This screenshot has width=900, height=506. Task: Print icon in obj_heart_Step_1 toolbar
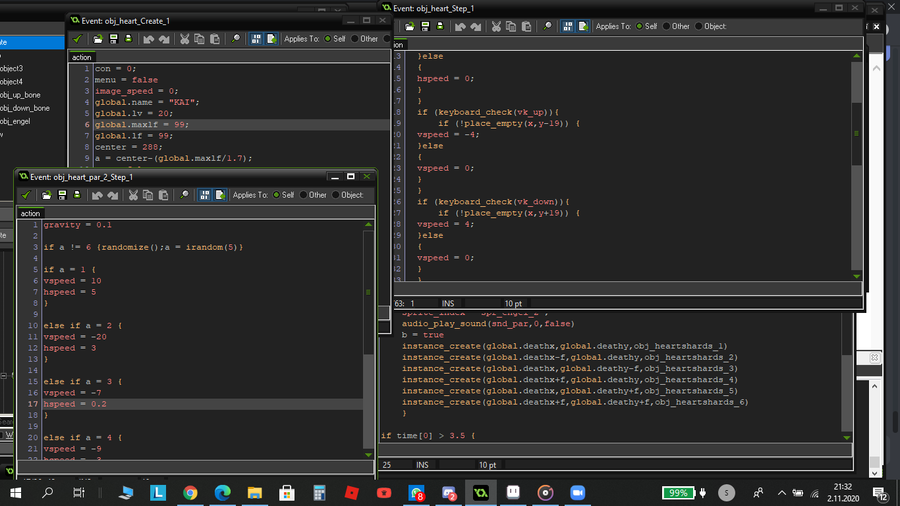[440, 26]
